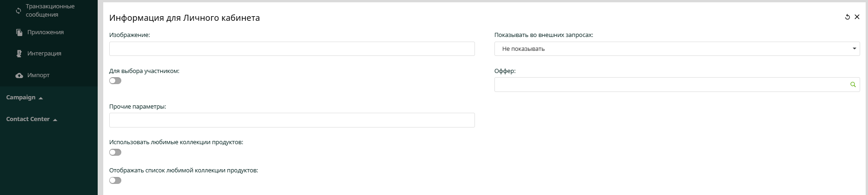Focus the Прочие параметры text field
Screen dimensions: 868x195
click(x=292, y=120)
